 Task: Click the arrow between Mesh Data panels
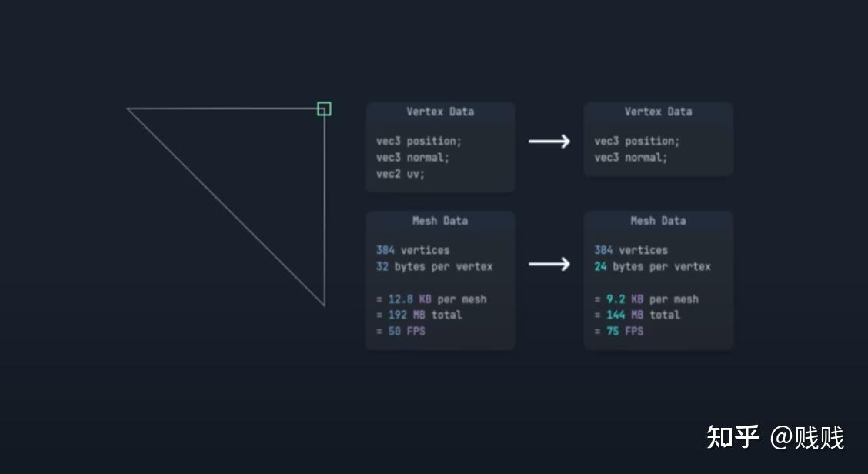coord(548,264)
